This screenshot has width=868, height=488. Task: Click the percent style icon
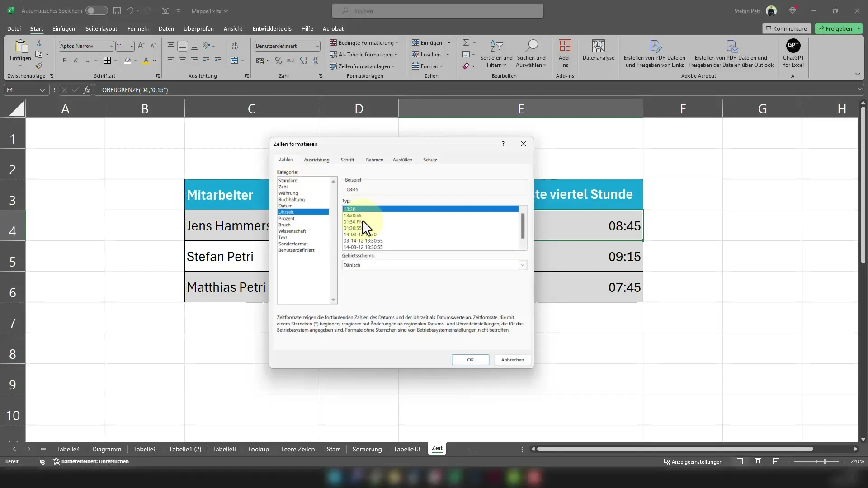(278, 61)
